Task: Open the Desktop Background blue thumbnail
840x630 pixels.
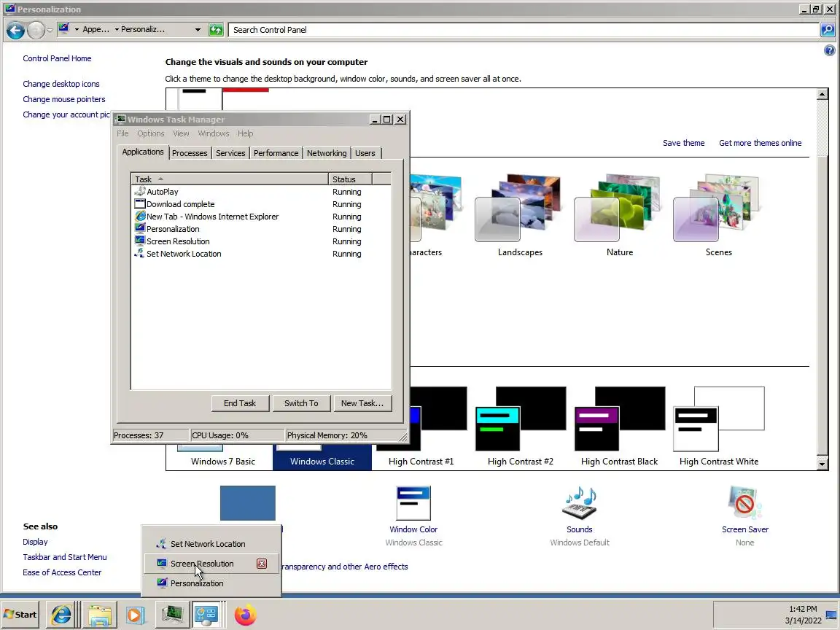Action: [x=247, y=503]
